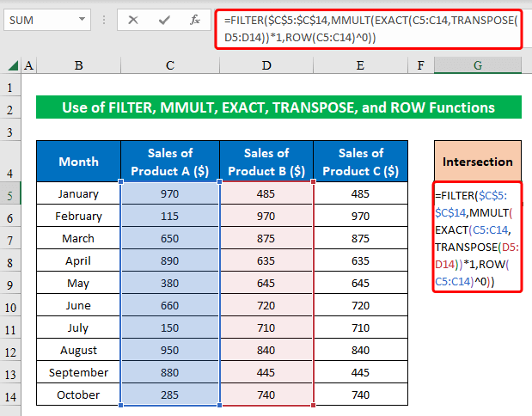The image size is (532, 416).
Task: Click the Month header cell
Action: coord(78,162)
